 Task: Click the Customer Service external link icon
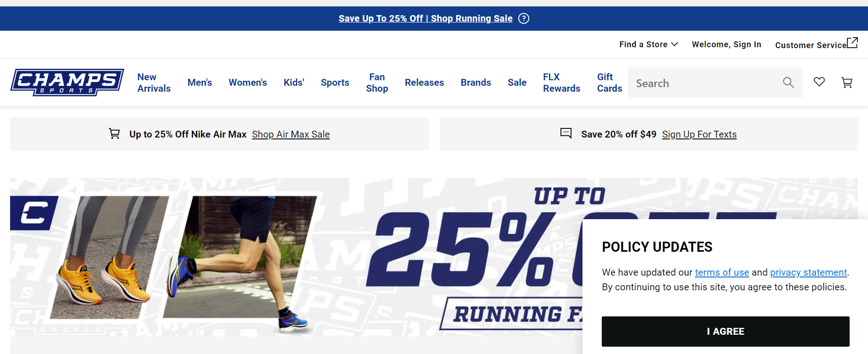point(852,43)
